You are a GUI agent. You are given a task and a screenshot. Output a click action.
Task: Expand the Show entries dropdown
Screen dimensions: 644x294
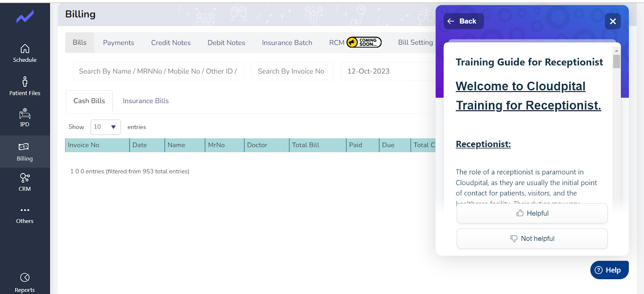[105, 127]
